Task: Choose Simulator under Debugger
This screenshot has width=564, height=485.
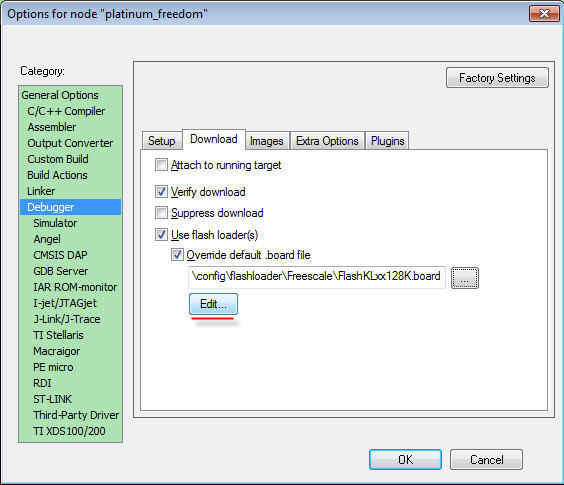Action: pyautogui.click(x=55, y=223)
